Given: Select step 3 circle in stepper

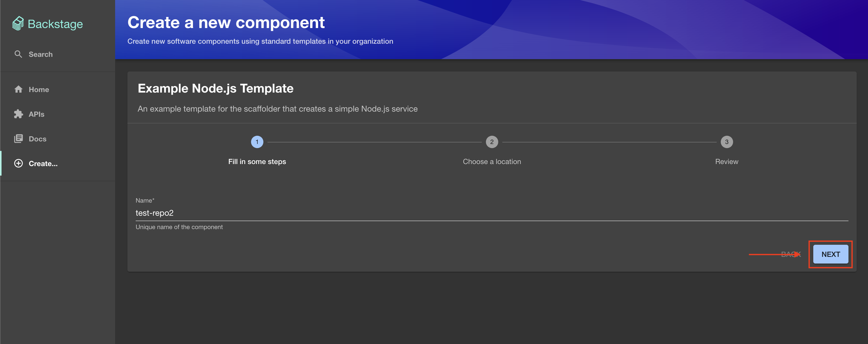Looking at the screenshot, I should coord(726,142).
